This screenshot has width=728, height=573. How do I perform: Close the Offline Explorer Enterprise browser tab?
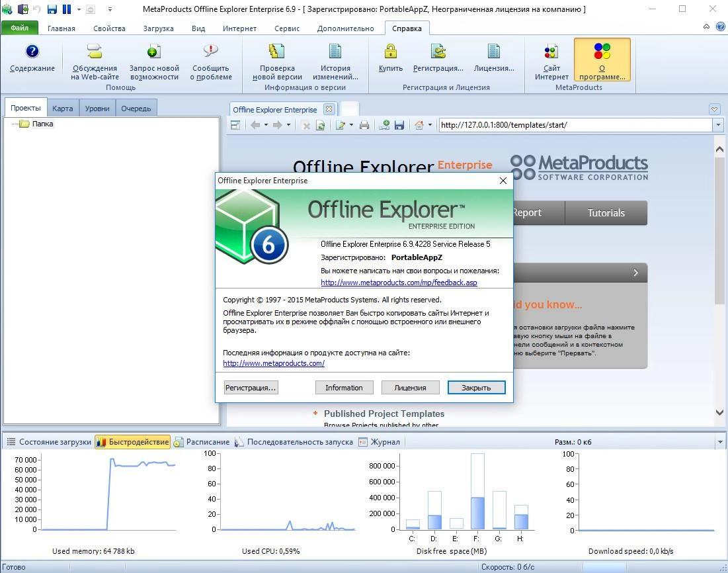point(329,109)
